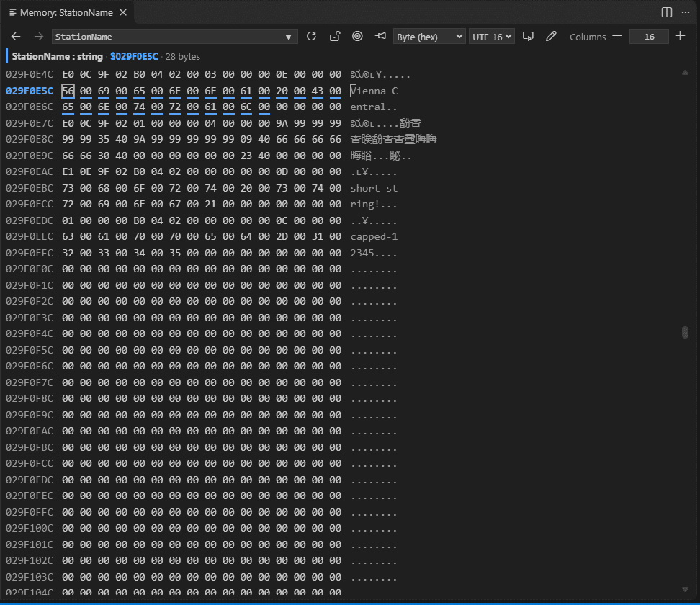
Task: Click the 'capped-1' decoded text
Action: coord(374,237)
